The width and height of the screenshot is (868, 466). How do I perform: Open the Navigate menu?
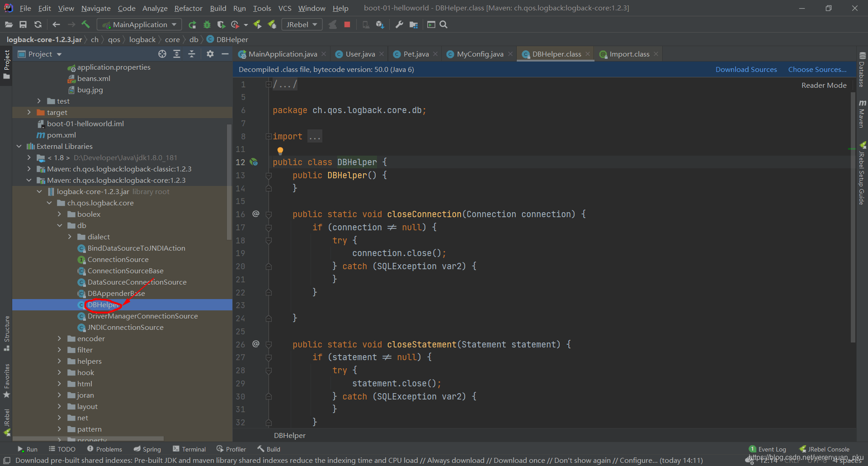(x=96, y=8)
